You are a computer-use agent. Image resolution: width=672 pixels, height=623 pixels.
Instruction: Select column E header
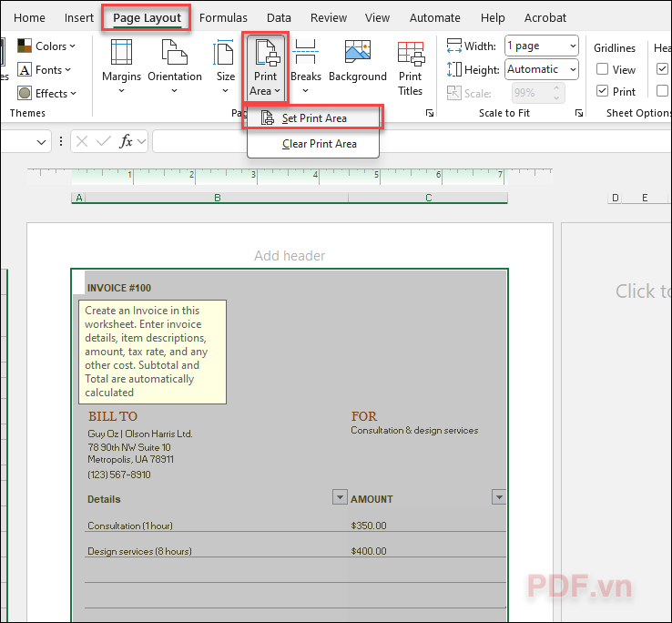tap(645, 198)
